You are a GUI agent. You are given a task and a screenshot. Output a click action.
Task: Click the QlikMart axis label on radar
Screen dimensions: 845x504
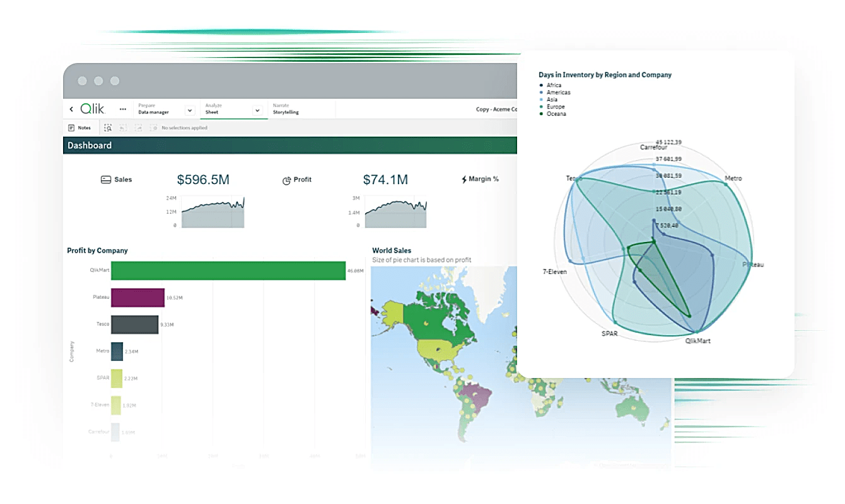[x=698, y=341]
